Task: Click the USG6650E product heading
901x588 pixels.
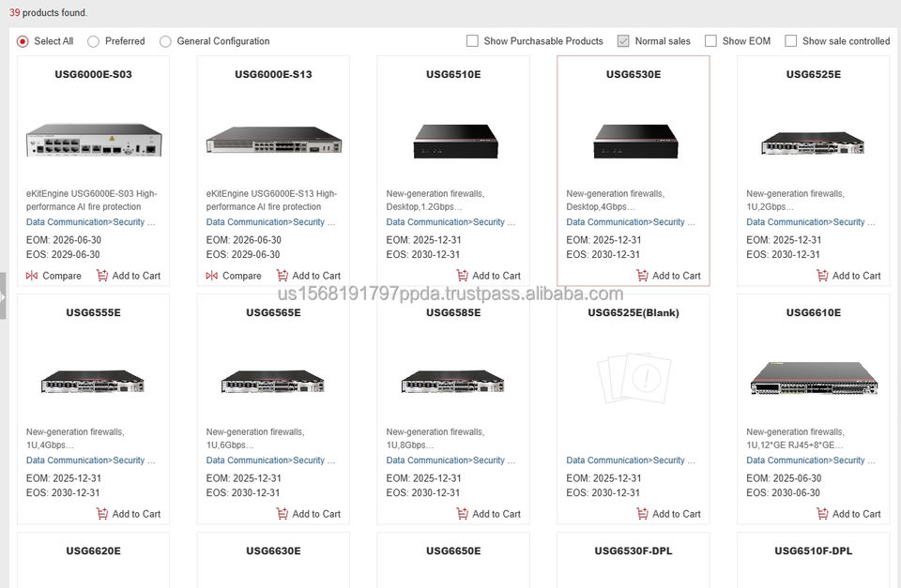Action: [453, 550]
